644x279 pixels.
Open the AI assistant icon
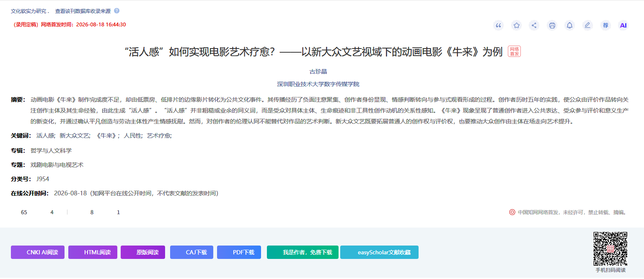coord(623,26)
